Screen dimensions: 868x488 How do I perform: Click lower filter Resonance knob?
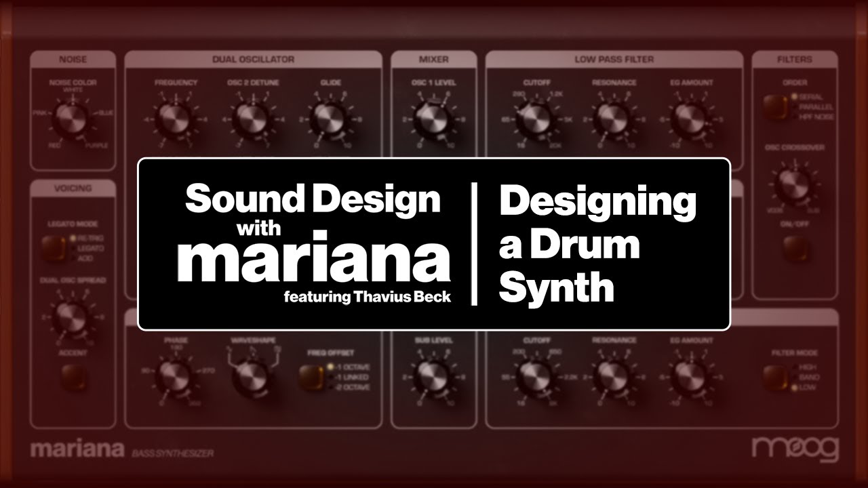pyautogui.click(x=613, y=376)
